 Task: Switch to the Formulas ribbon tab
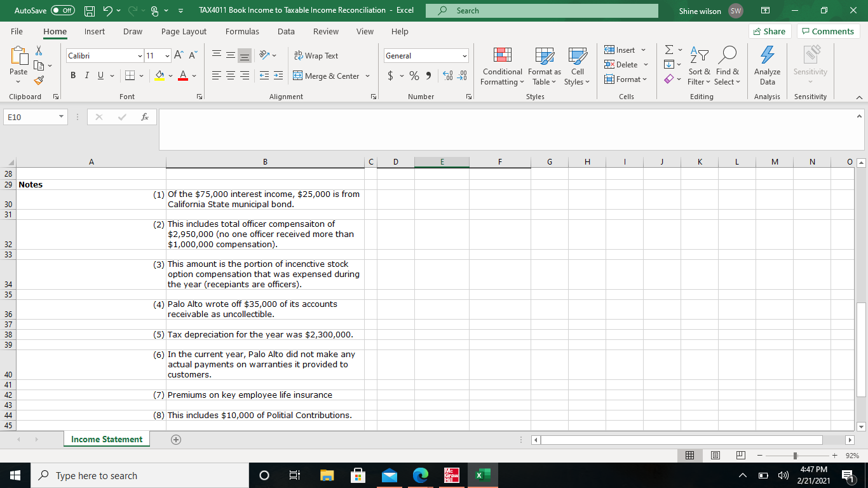point(242,31)
